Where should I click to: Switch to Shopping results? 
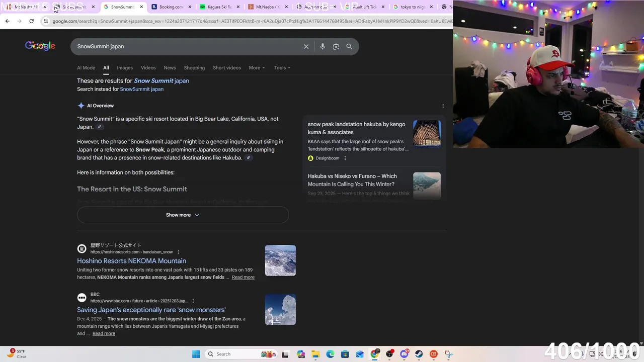point(194,68)
